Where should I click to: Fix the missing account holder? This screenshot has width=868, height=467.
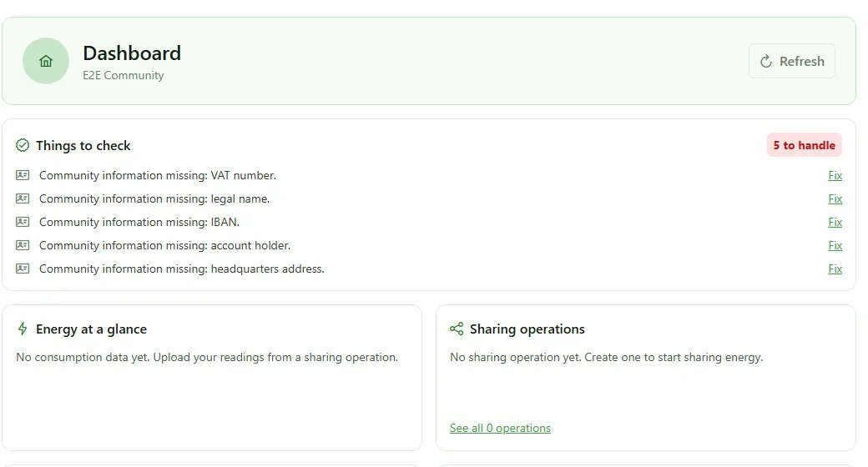click(835, 245)
